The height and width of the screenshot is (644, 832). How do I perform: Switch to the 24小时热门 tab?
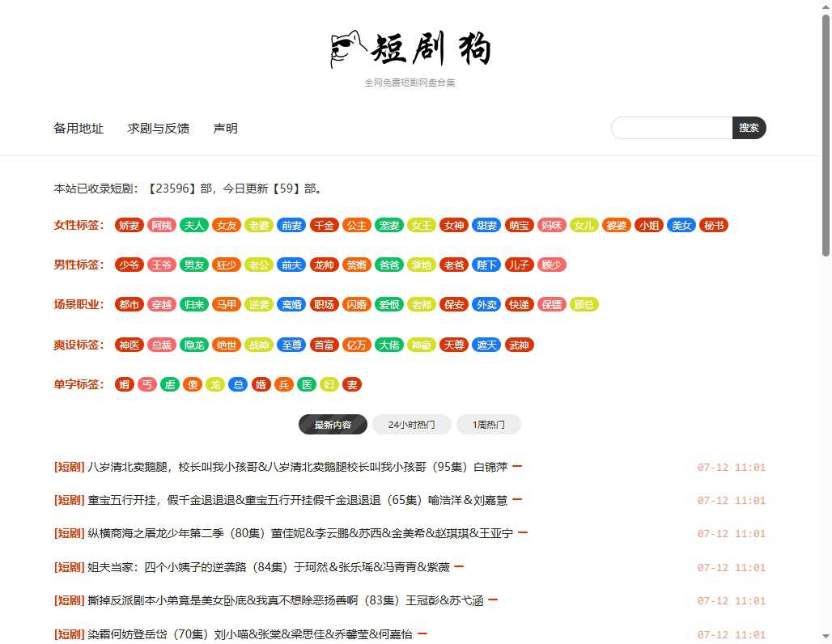pos(411,424)
